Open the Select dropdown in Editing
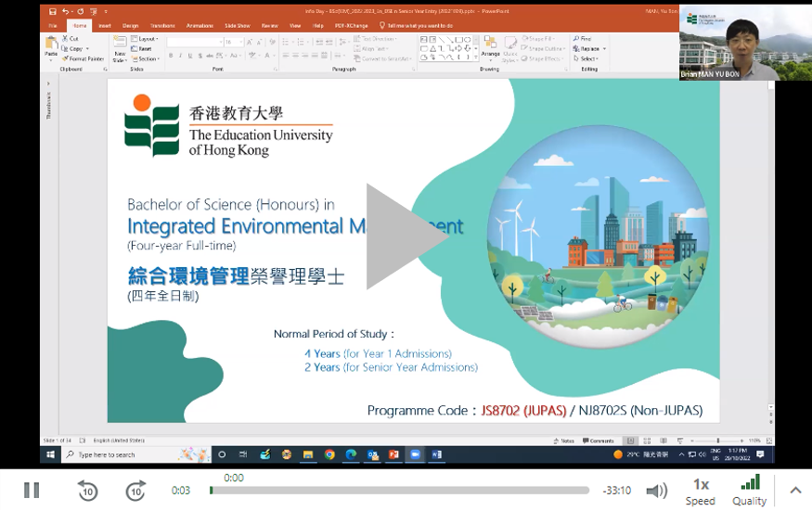Viewport: 812px width, 511px height. [x=586, y=58]
